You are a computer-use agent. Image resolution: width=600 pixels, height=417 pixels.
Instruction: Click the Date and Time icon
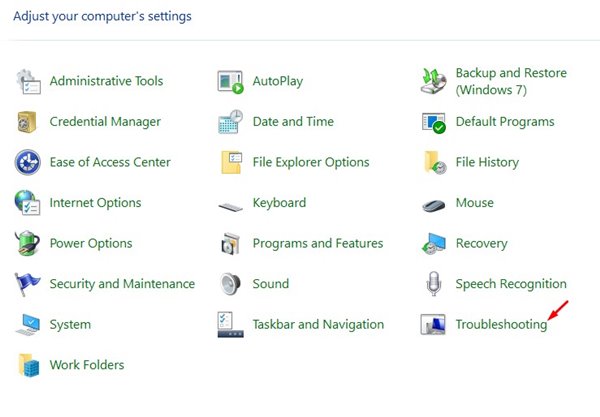coord(231,122)
